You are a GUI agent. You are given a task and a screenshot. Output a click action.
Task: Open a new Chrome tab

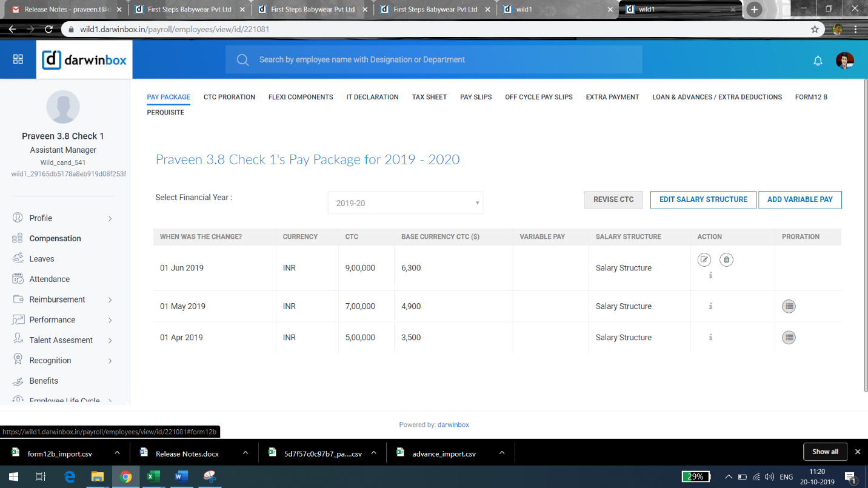[754, 9]
